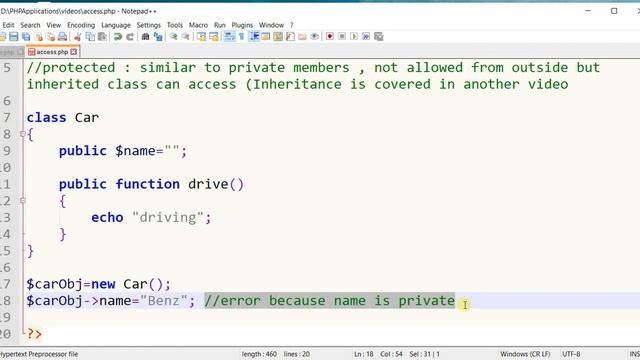Open the ? help menu
Viewport: 640px width, 360px height.
click(x=291, y=25)
